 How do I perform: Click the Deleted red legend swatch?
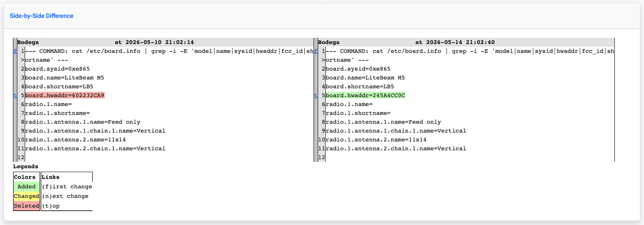tap(27, 206)
